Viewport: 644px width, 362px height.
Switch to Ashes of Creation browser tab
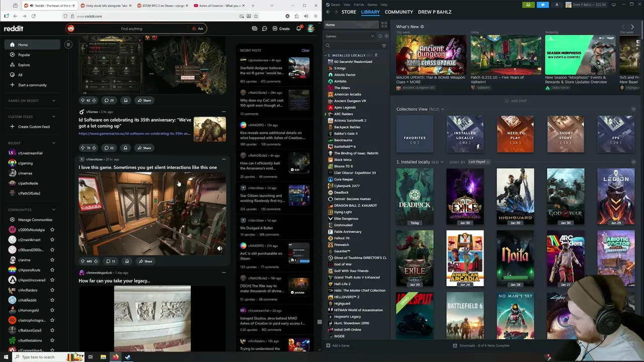tap(220, 6)
